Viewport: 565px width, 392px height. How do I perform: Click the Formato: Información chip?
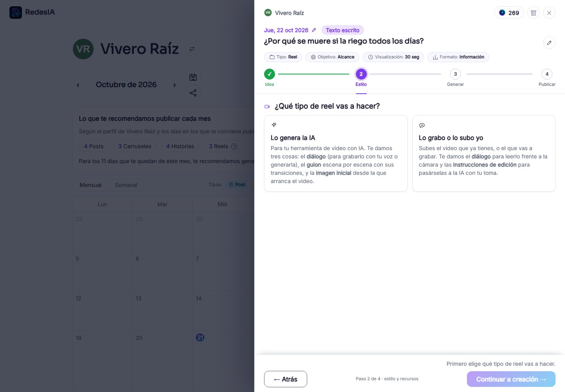coord(458,57)
